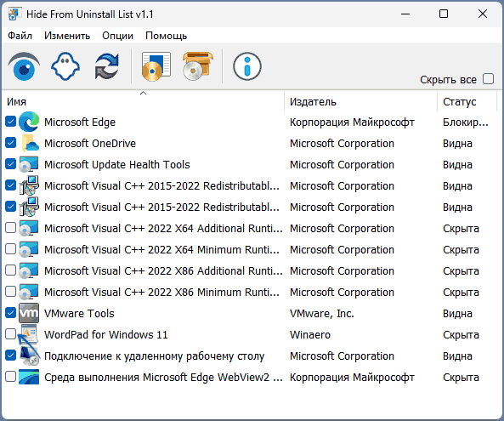The width and height of the screenshot is (504, 421).
Task: Click the VMware, Inc. publisher cell
Action: pos(322,313)
